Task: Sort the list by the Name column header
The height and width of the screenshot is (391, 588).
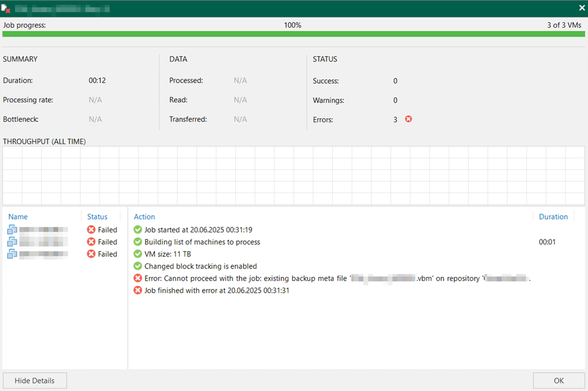Action: pyautogui.click(x=18, y=216)
